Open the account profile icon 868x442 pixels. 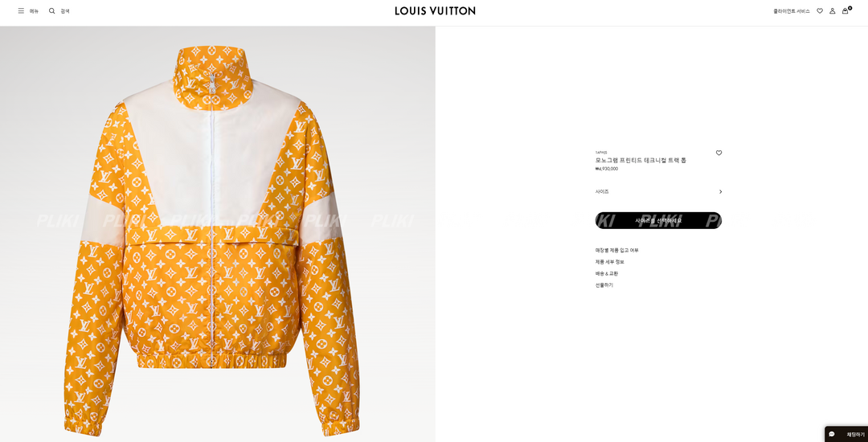[x=832, y=10]
